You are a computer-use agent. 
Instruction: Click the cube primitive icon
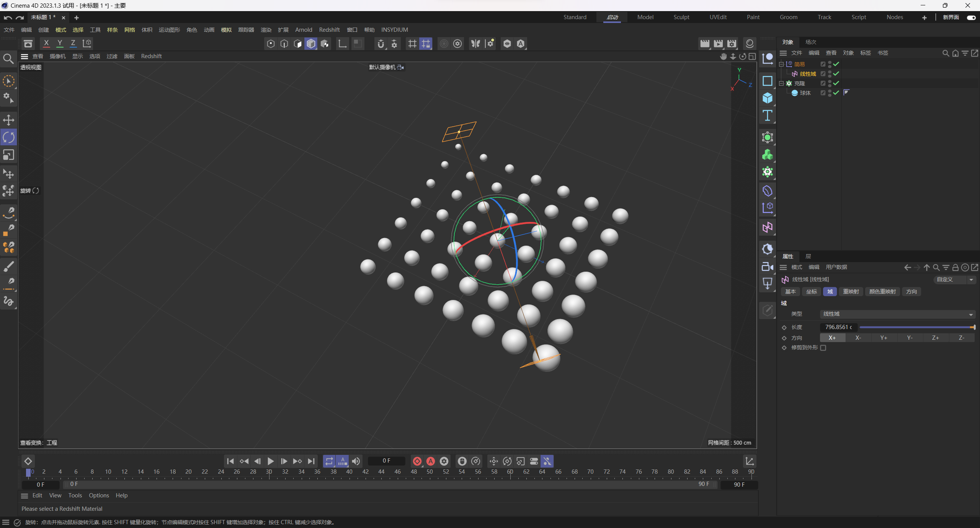[767, 98]
